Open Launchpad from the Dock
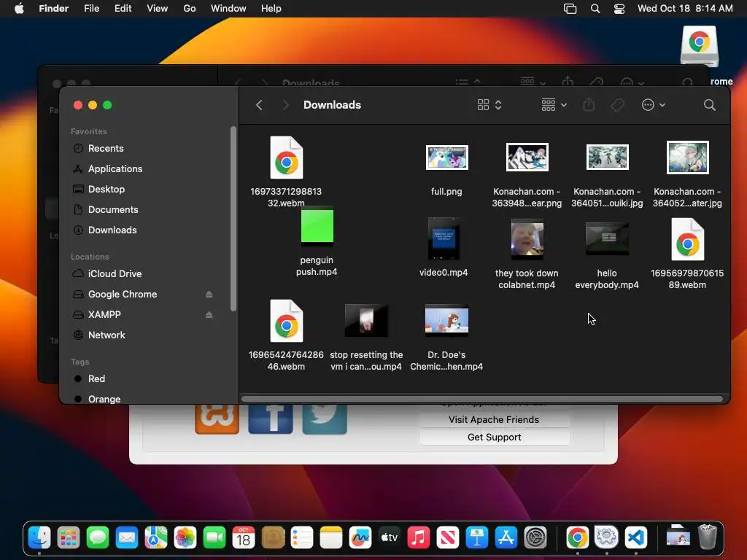The height and width of the screenshot is (560, 747). (x=69, y=538)
